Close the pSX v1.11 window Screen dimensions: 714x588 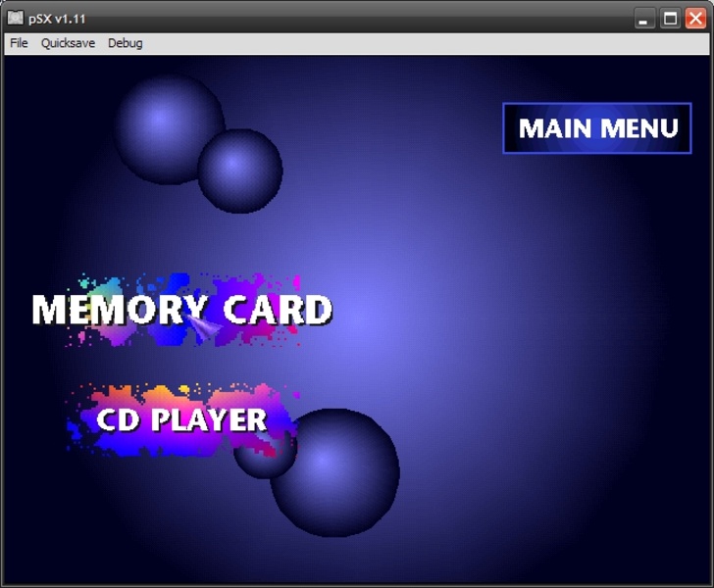pos(695,19)
